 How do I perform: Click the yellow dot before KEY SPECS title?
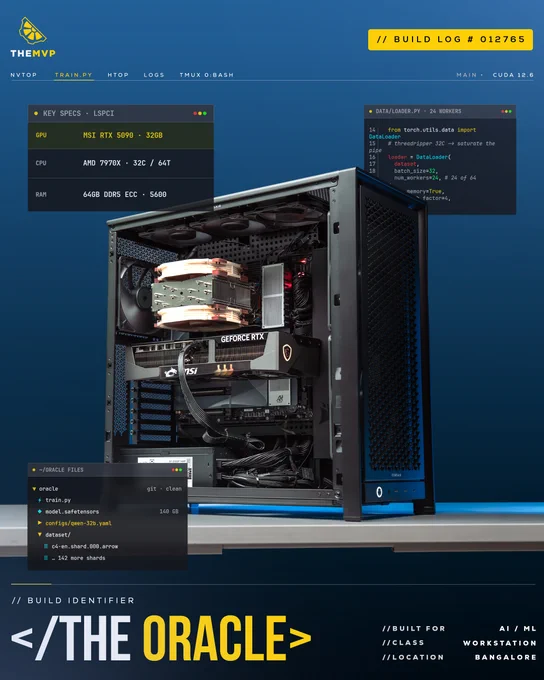(x=36, y=113)
